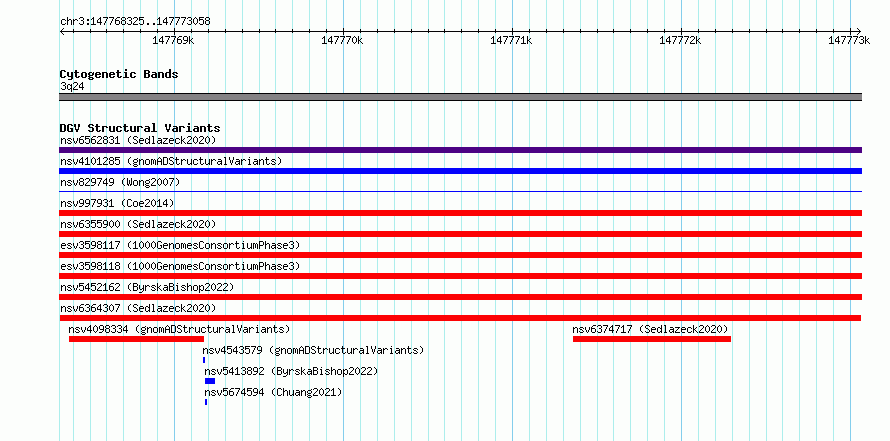Open the nsv997931 (Coe2014) label
The width and height of the screenshot is (890, 441).
tap(117, 203)
